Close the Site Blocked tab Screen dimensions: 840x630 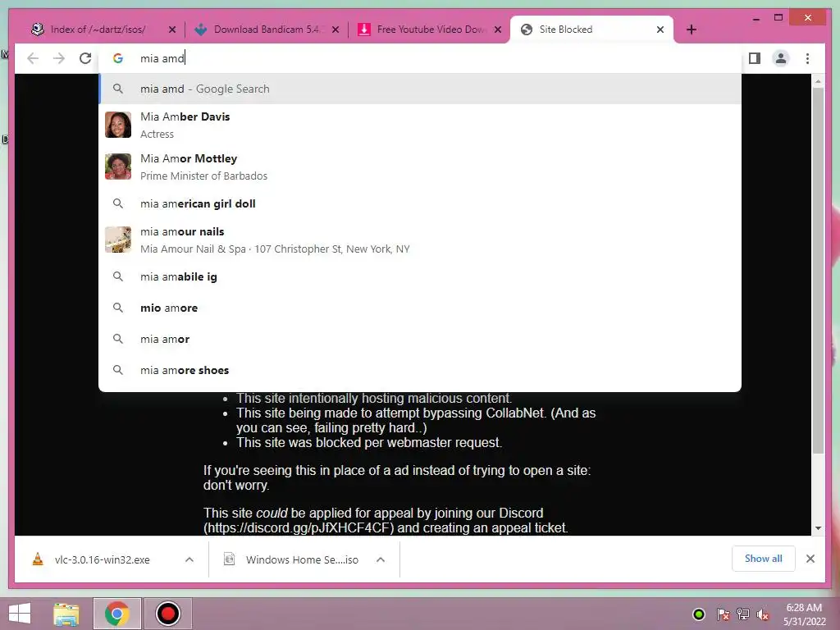coord(660,30)
